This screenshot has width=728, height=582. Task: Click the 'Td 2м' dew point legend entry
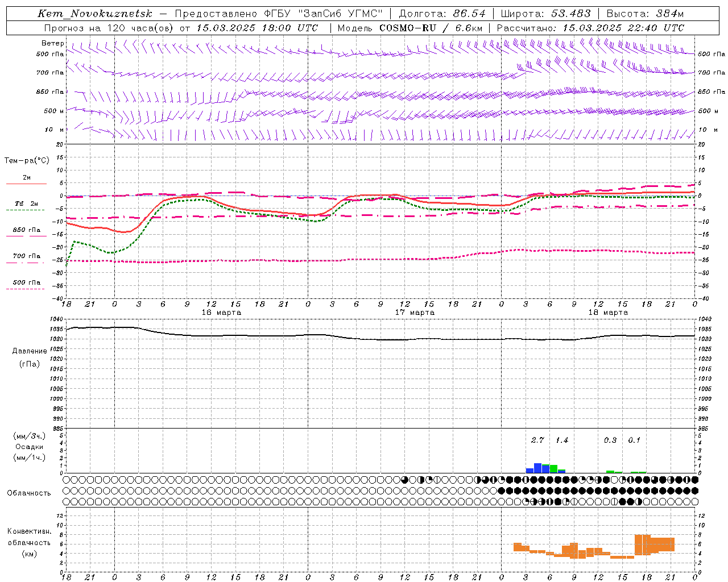coord(27,203)
